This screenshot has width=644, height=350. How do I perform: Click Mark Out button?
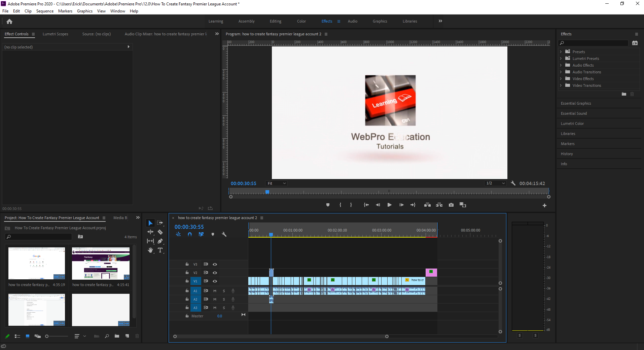pyautogui.click(x=351, y=205)
